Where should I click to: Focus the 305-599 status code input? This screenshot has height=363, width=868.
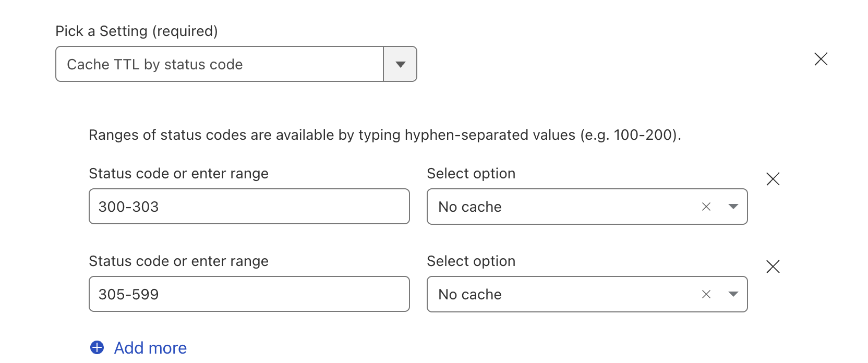click(249, 295)
